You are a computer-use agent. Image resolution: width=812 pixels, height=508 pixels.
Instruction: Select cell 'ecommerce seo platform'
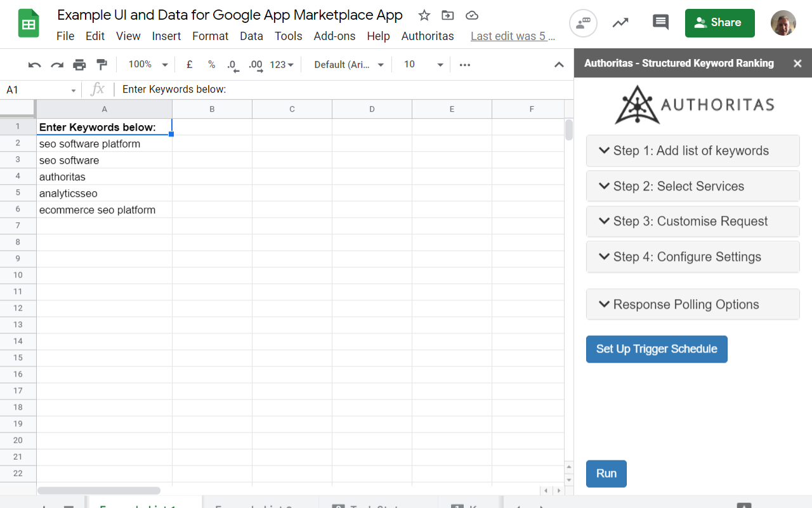(x=105, y=210)
